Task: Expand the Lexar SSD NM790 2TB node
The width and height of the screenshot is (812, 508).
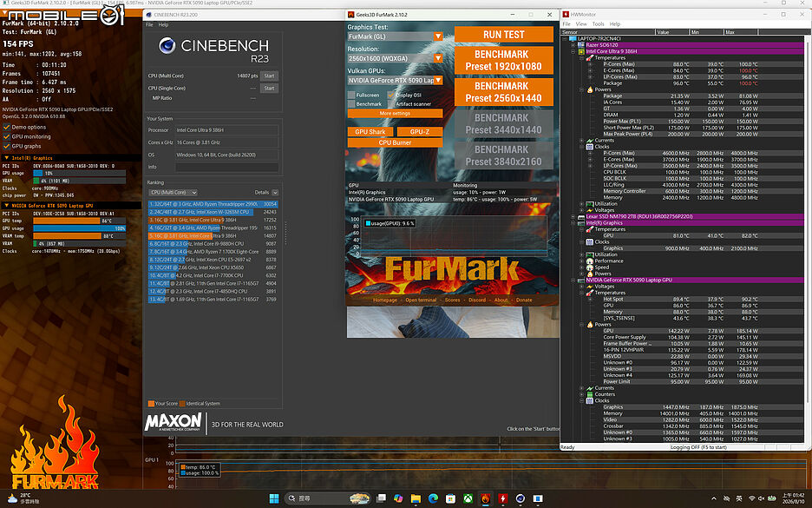Action: (573, 217)
